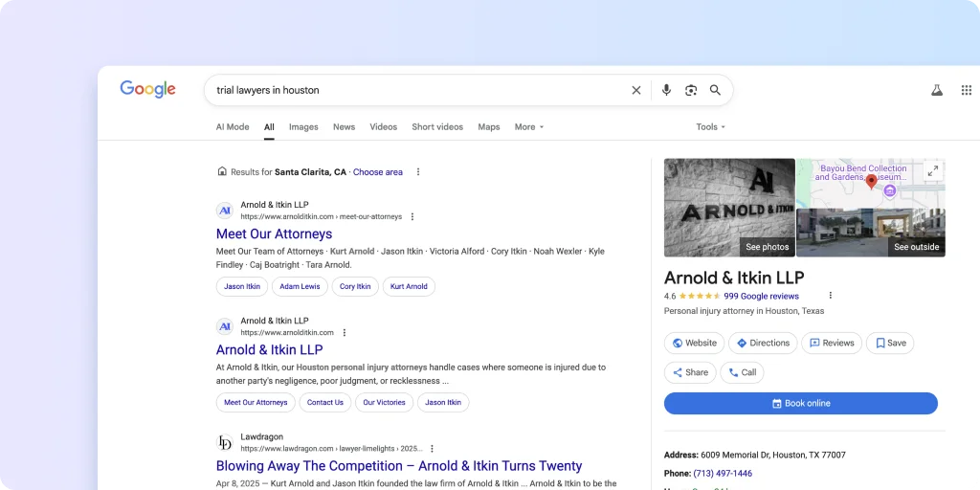Open the Meet Our Attorneys result
Image resolution: width=980 pixels, height=490 pixels.
(274, 234)
